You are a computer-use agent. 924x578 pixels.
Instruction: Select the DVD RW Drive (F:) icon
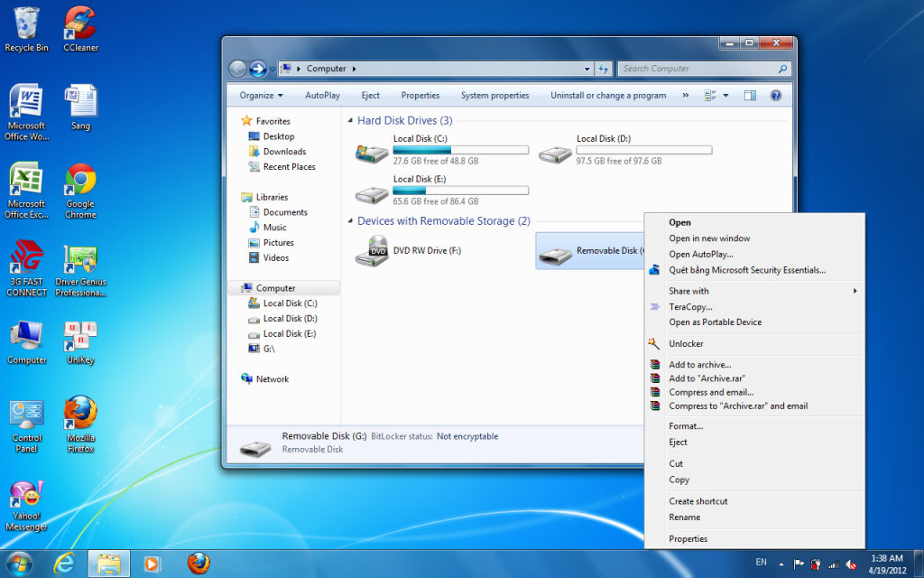coord(372,250)
